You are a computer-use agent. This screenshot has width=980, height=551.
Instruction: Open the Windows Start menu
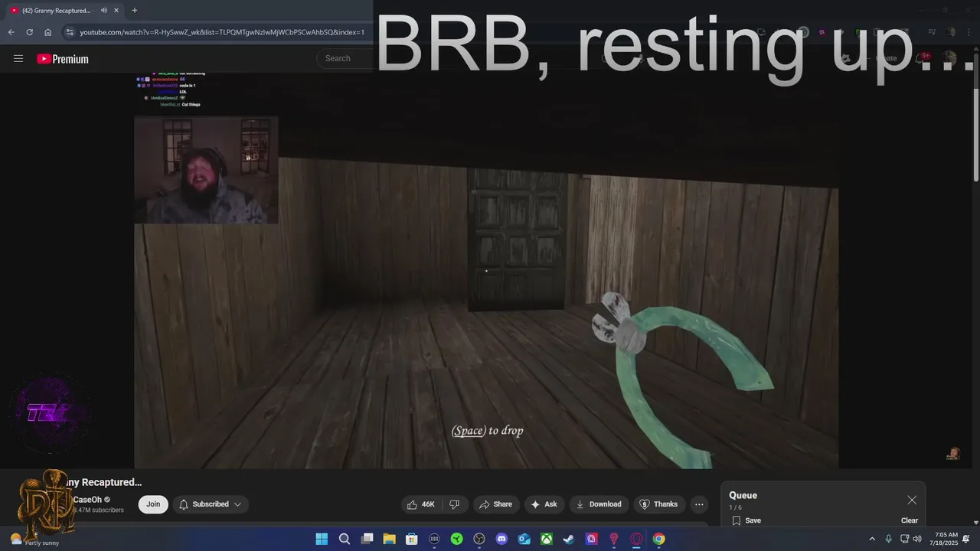[322, 539]
